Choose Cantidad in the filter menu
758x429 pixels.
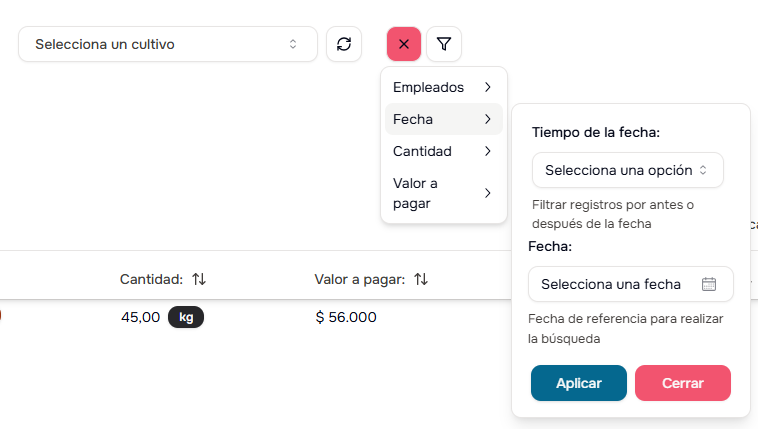click(422, 151)
